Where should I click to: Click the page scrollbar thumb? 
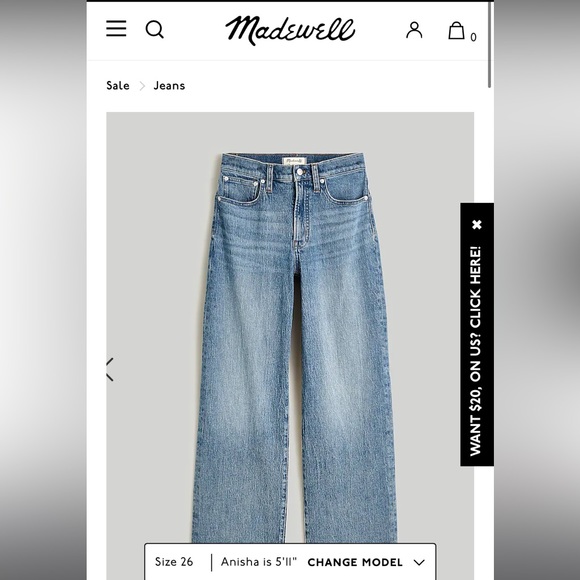point(490,44)
